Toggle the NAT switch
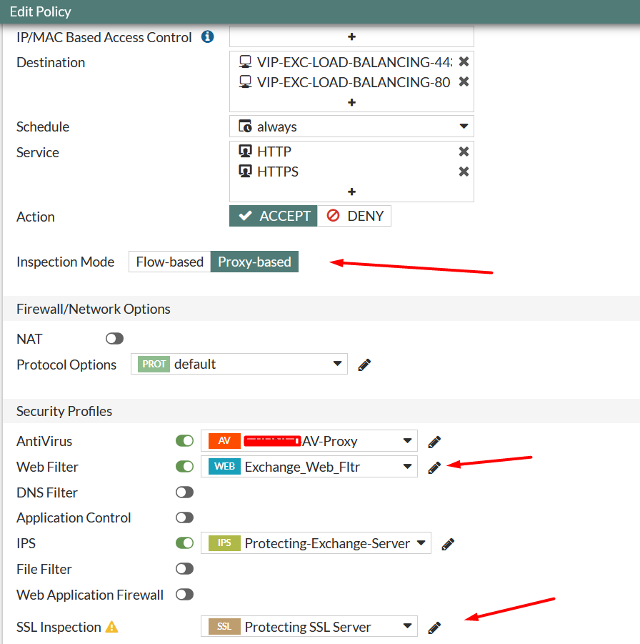The image size is (640, 644). click(x=115, y=339)
